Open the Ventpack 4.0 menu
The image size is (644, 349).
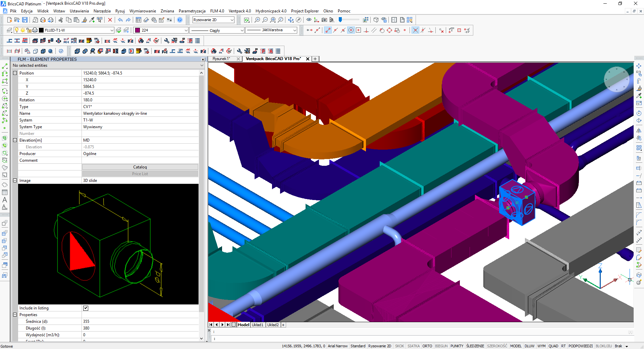click(x=239, y=11)
